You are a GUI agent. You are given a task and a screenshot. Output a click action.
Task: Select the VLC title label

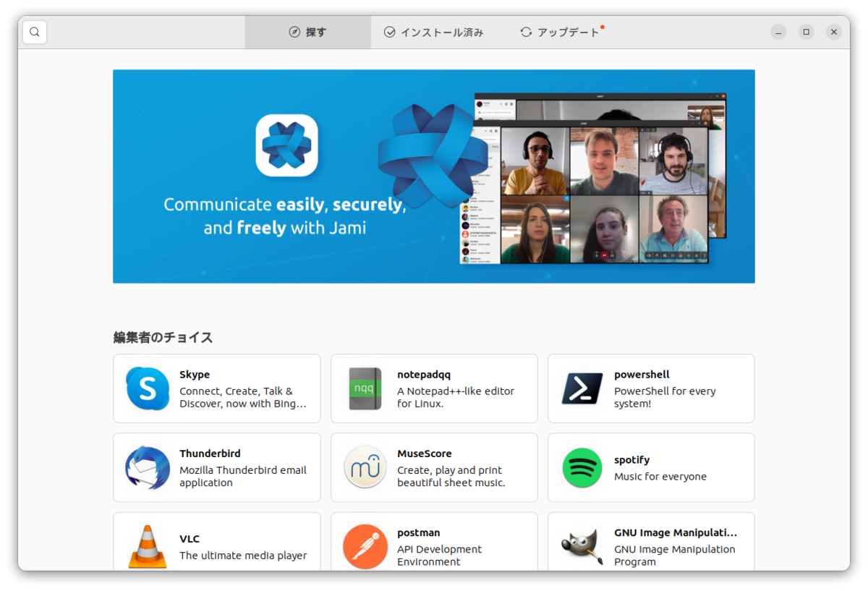190,539
